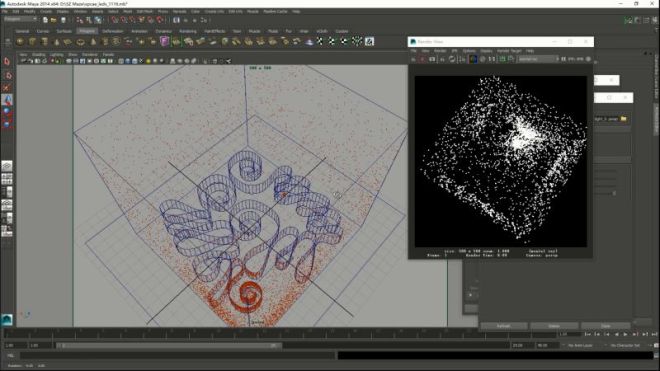Click the MEL command line input
The width and height of the screenshot is (660, 371).
(x=178, y=355)
